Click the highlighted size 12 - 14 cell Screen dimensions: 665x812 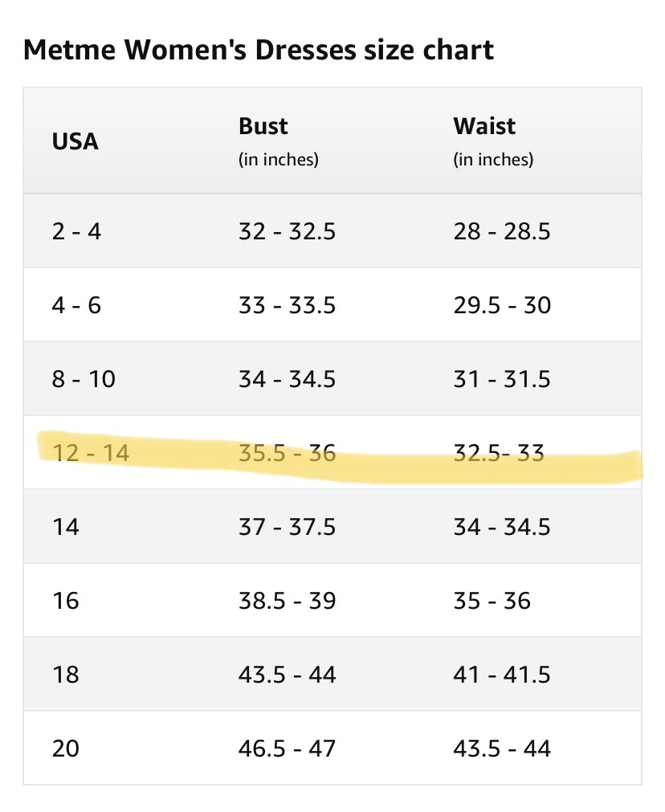click(91, 453)
